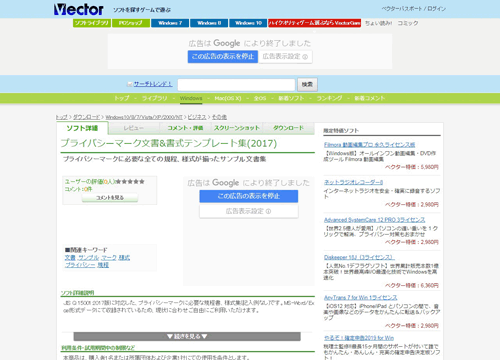Click the コメントを見る button
Screen dimensions: 500x360
tap(110, 198)
